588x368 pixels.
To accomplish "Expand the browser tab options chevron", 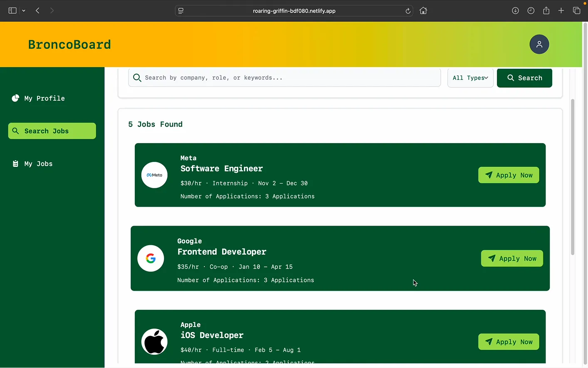I will tap(23, 10).
